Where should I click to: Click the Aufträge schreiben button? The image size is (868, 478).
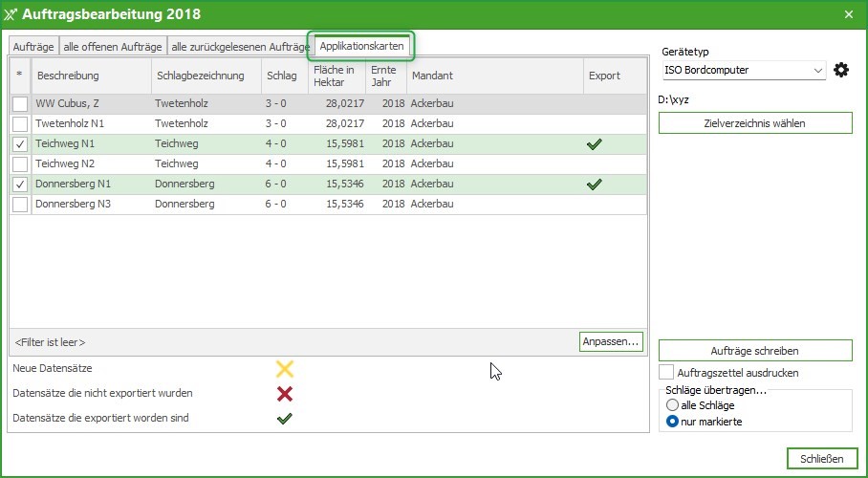(754, 351)
